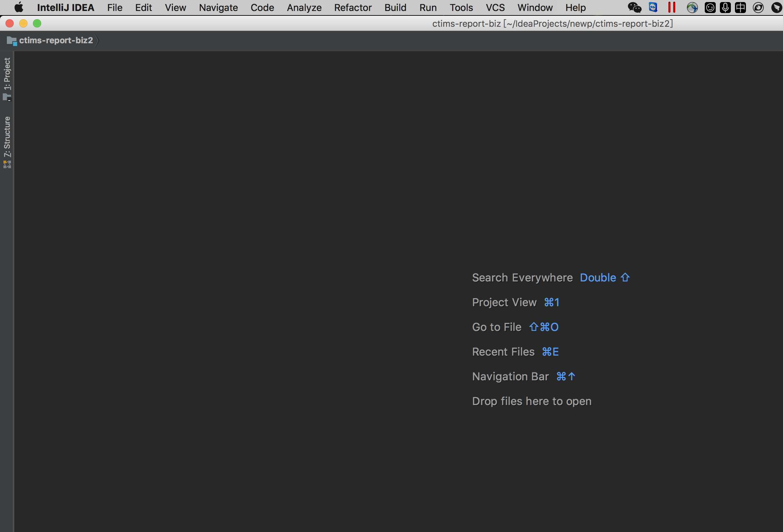Viewport: 783px width, 532px height.
Task: Minimize the window with yellow button
Action: [23, 23]
